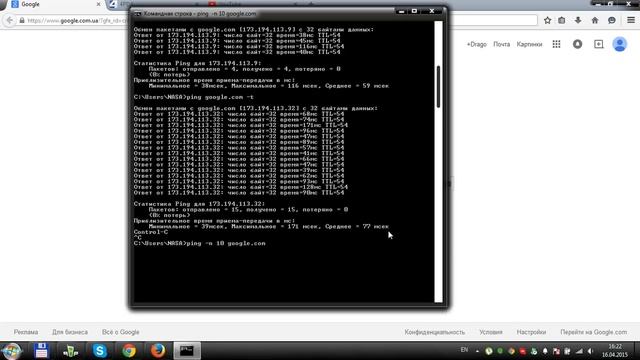Open the floppy disk taskbar icon
The height and width of the screenshot is (360, 640).
(41, 351)
